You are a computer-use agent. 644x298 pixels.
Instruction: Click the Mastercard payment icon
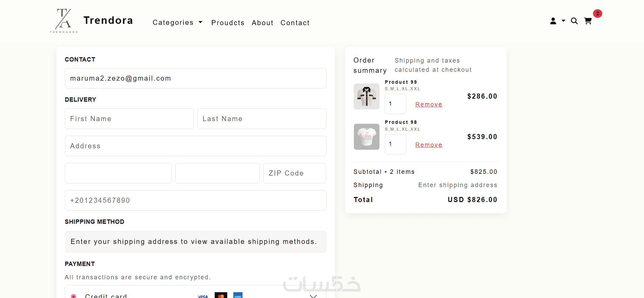[221, 295]
